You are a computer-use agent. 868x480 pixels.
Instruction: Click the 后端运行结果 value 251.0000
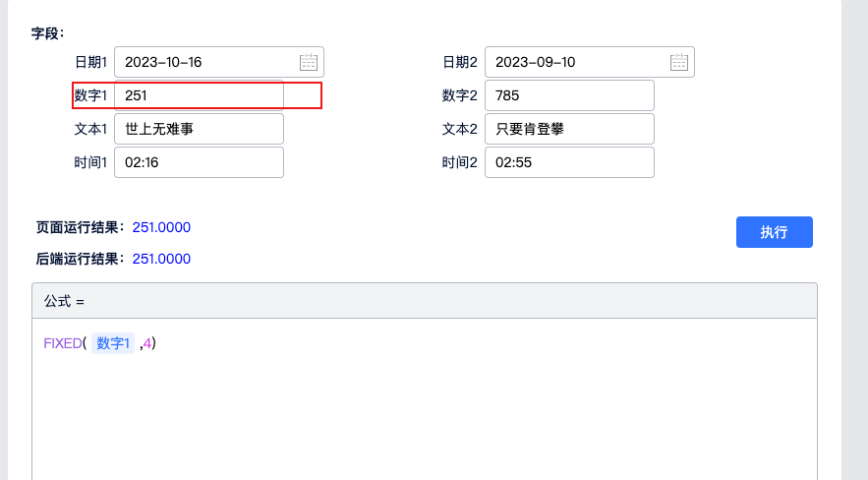[x=161, y=259]
